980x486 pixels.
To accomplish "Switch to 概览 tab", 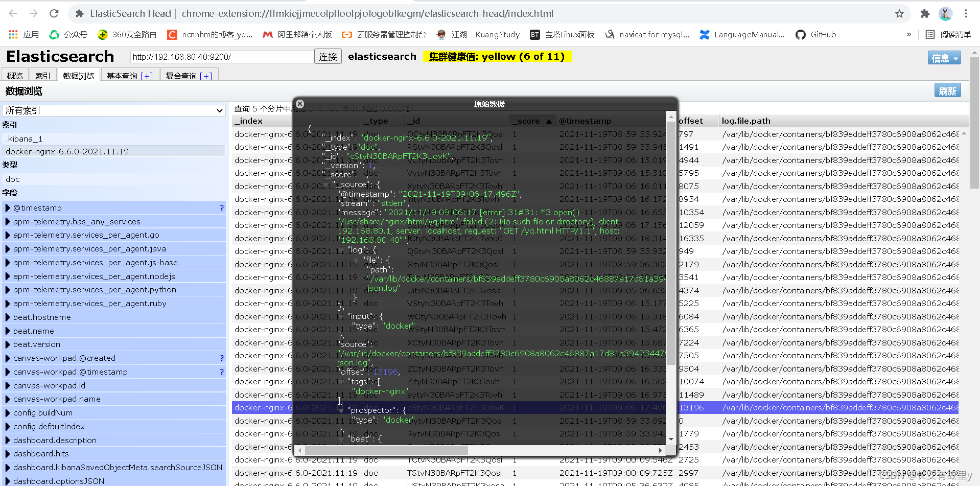I will (x=15, y=76).
